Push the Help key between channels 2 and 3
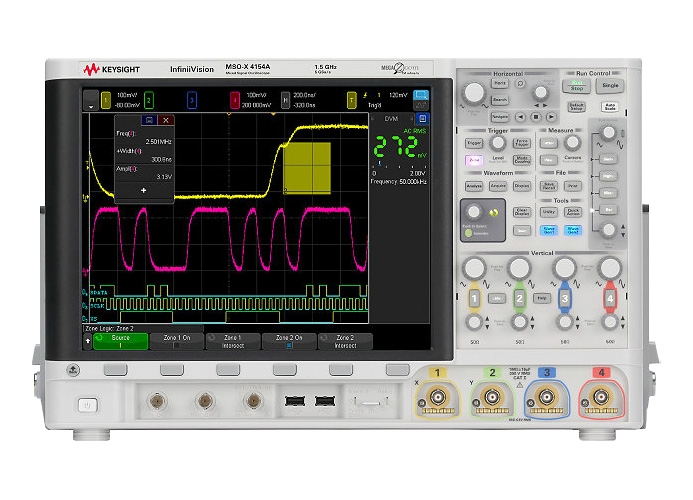This screenshot has height=500, width=693. click(x=542, y=298)
